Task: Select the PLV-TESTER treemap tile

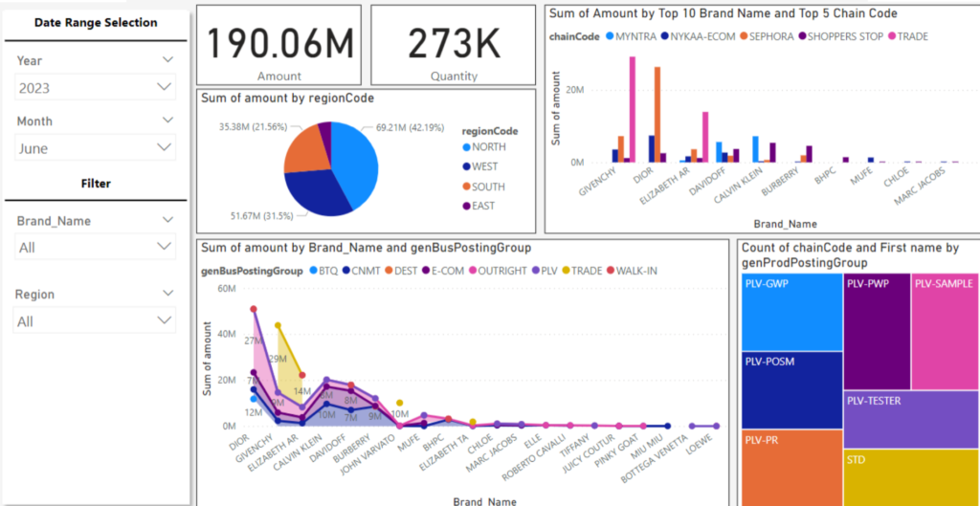Action: point(912,420)
